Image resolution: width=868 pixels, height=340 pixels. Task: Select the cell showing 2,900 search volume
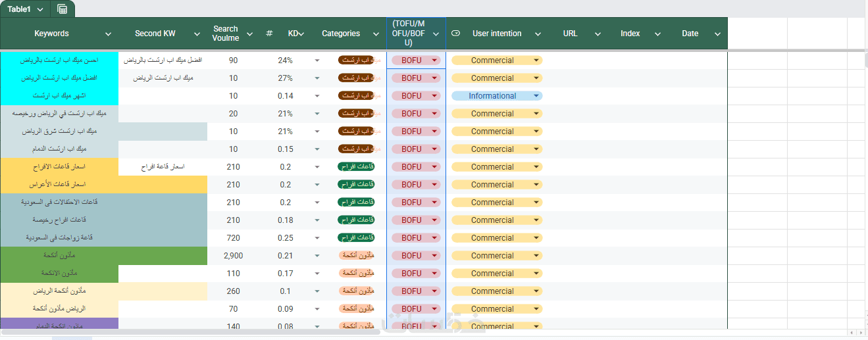point(234,256)
